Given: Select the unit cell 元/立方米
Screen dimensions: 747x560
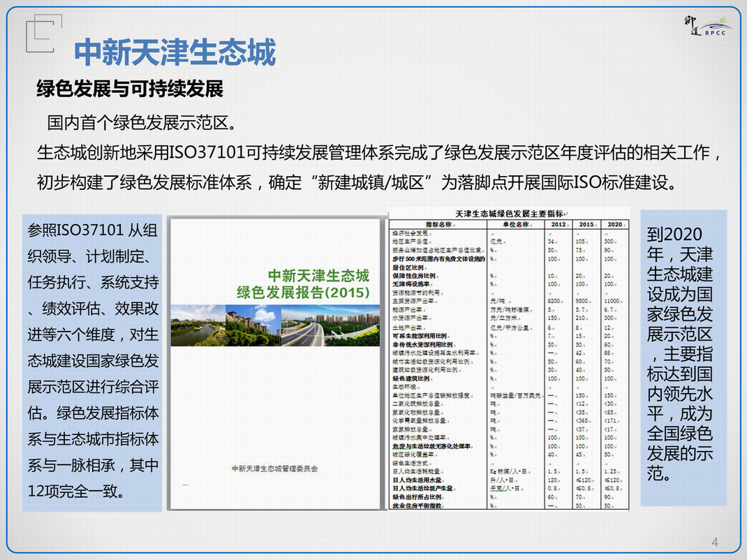Looking at the screenshot, I should 505,318.
